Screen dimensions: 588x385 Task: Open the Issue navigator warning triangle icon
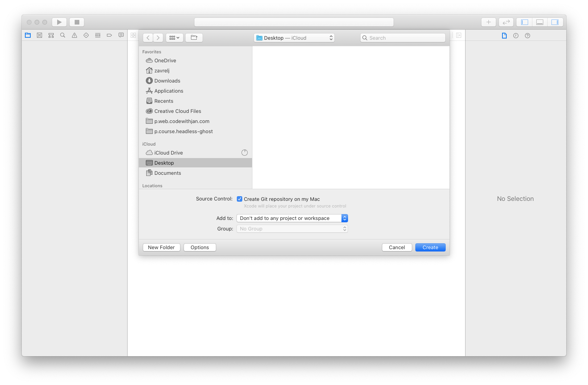(x=74, y=35)
